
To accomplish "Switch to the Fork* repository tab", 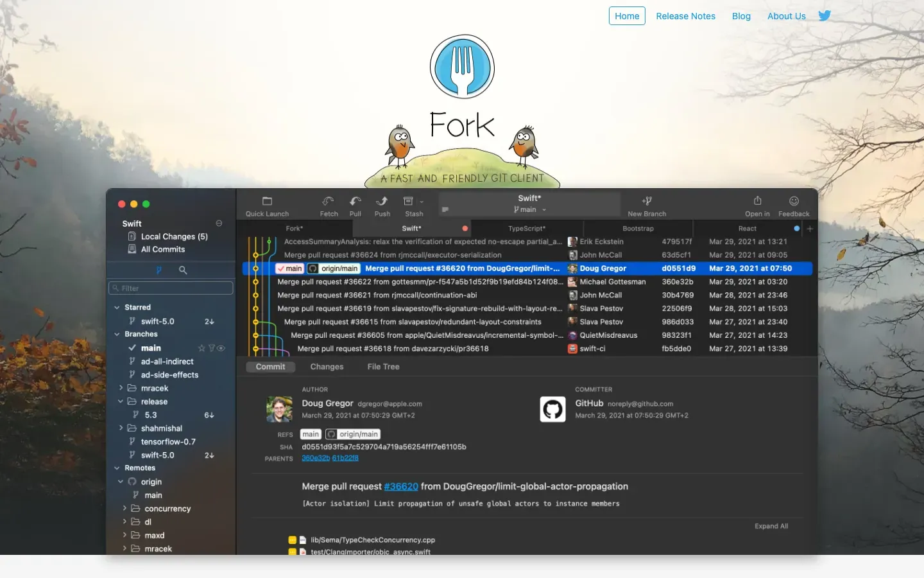I will coord(295,229).
